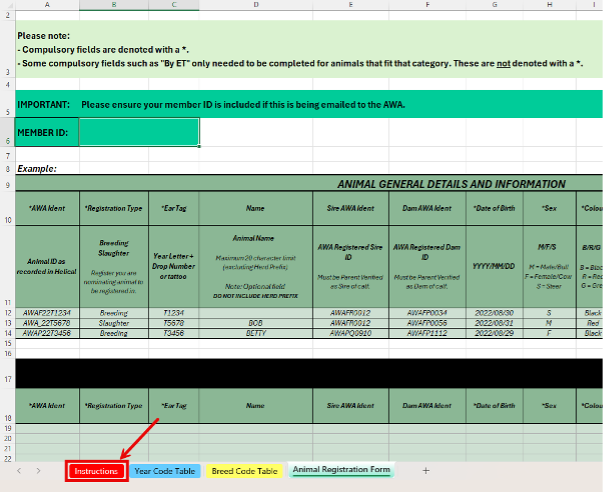This screenshot has width=604, height=492.
Task: Click date of birth cell 2022/08/31
Action: [494, 323]
